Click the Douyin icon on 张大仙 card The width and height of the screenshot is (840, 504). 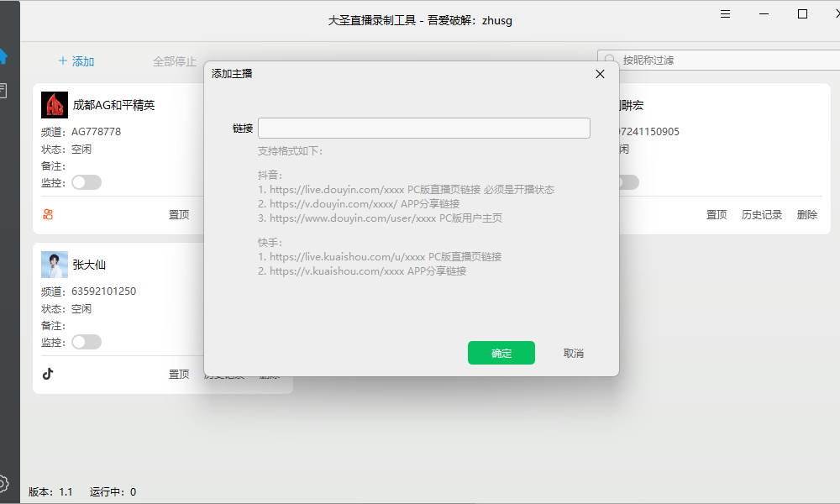click(x=48, y=374)
